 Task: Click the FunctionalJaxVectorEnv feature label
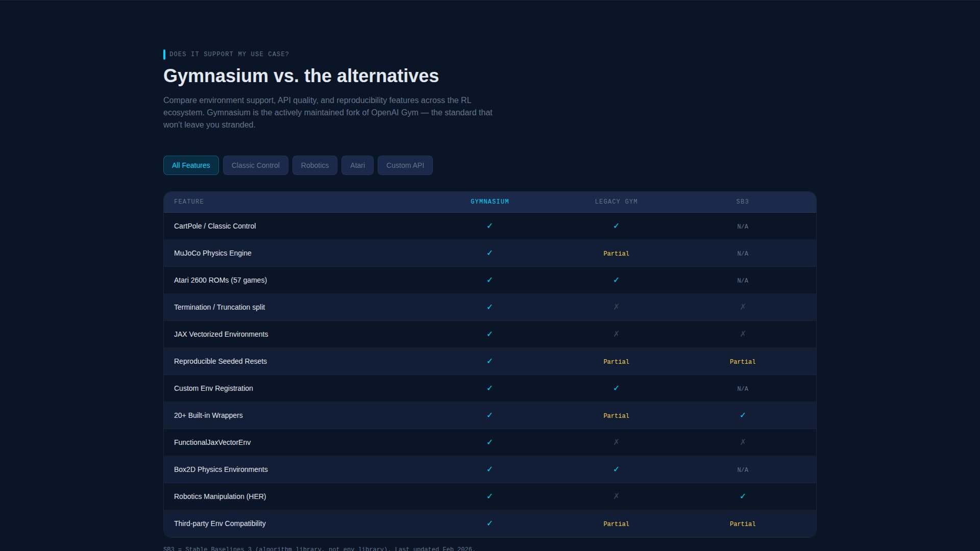[212, 442]
